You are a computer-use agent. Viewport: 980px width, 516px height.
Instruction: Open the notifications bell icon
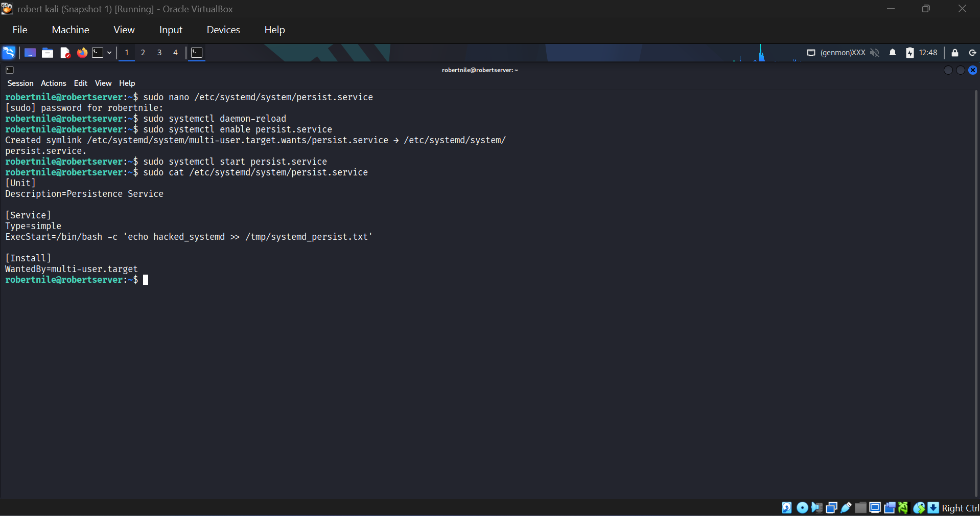[x=893, y=53]
